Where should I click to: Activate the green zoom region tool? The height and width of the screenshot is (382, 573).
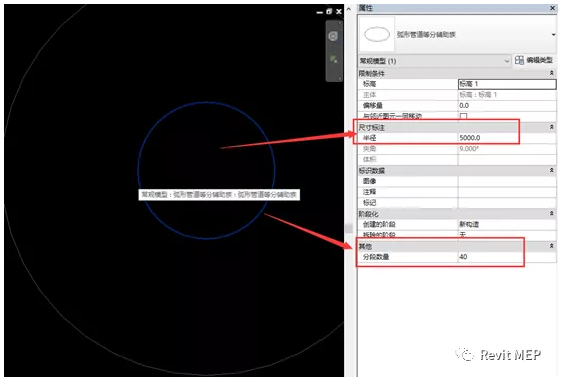334,59
